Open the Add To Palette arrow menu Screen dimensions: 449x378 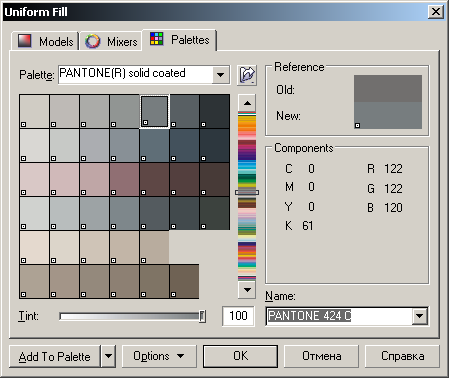point(108,356)
